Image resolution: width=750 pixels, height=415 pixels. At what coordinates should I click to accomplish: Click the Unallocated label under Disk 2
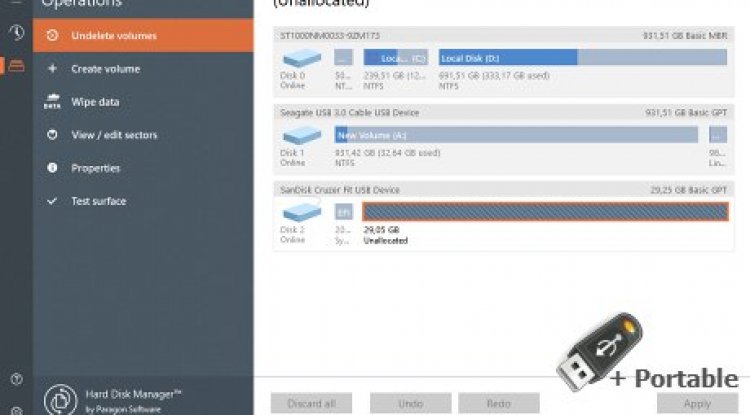(x=386, y=240)
